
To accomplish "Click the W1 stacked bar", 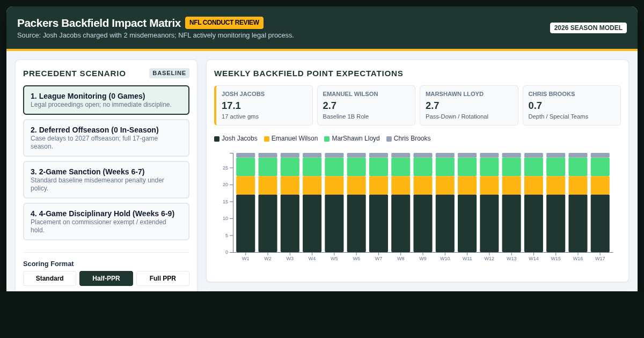I will click(x=246, y=203).
